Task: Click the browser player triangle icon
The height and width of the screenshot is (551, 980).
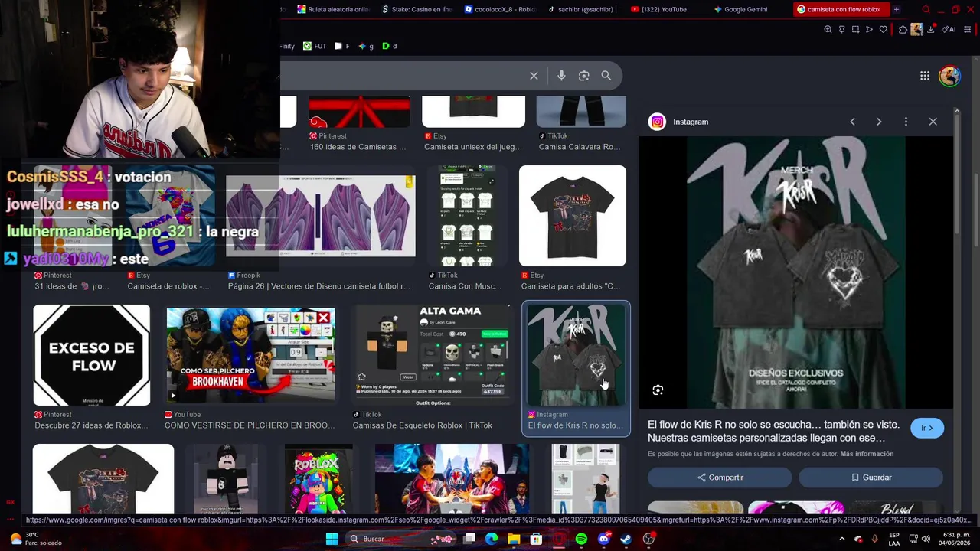Action: pyautogui.click(x=869, y=30)
